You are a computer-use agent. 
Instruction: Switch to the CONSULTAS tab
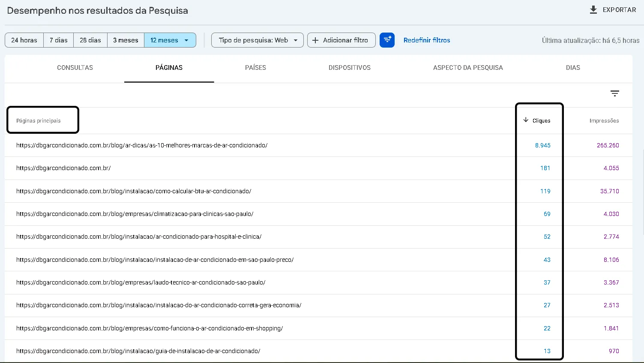[75, 68]
